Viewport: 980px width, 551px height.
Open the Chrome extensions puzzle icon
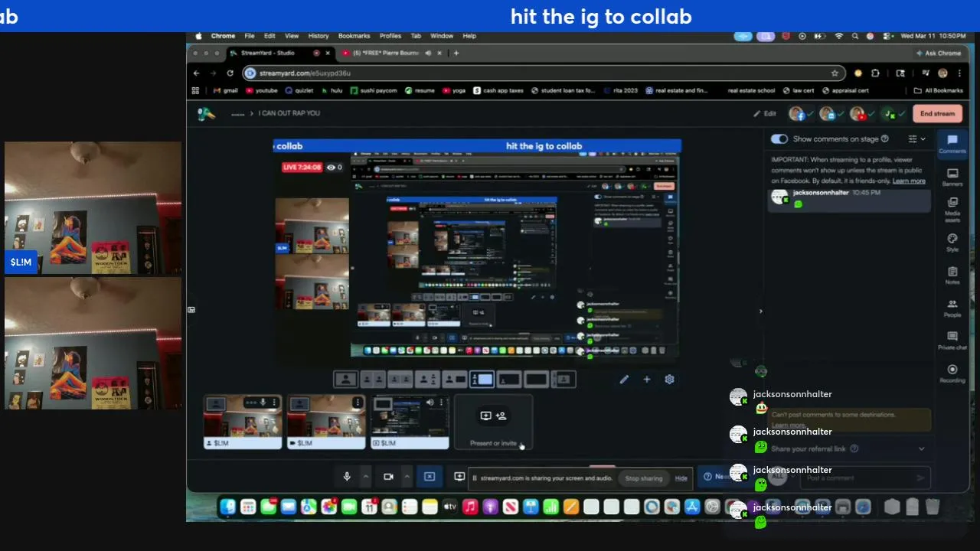coord(875,73)
